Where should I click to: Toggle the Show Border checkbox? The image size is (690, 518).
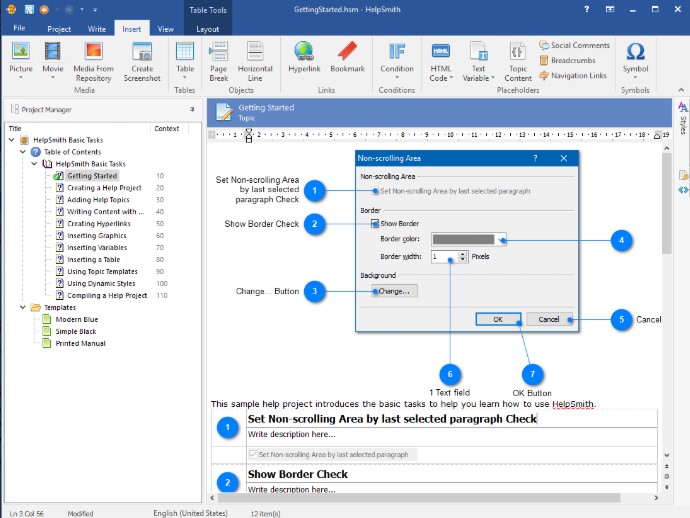(375, 224)
